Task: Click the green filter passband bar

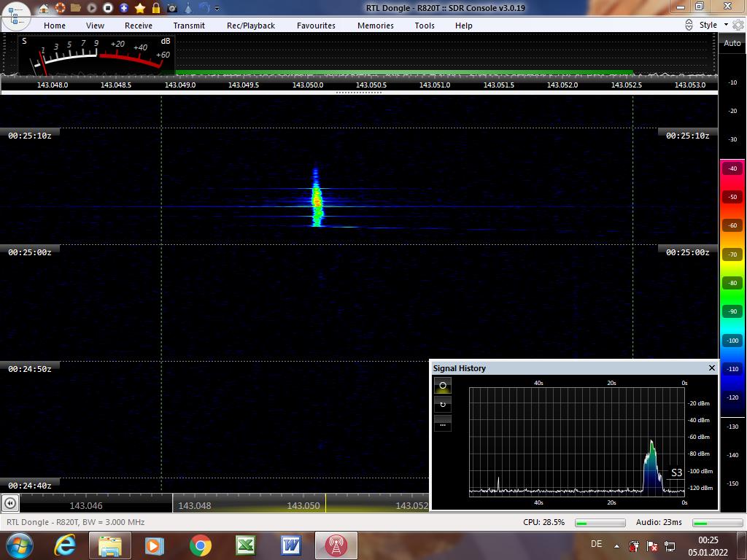Action: 404,72
